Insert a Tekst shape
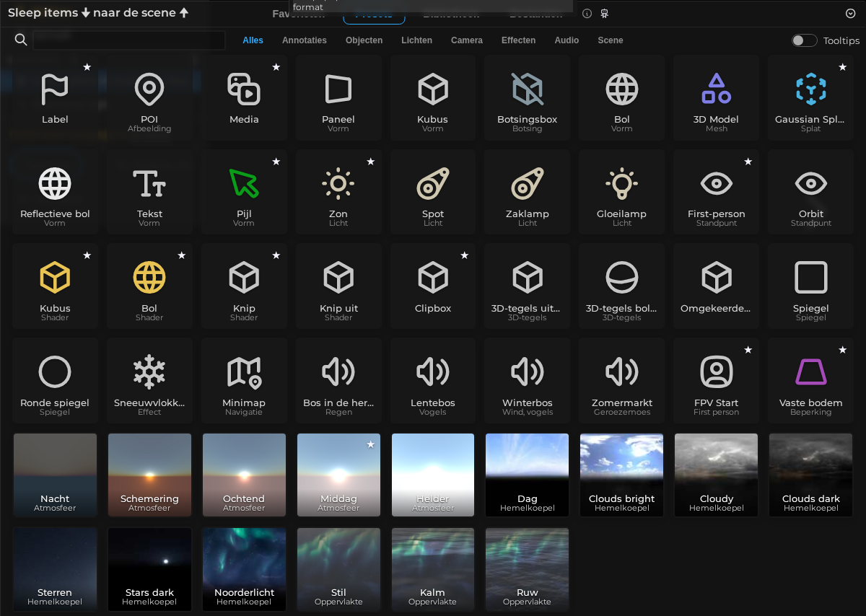The image size is (866, 616). click(149, 191)
